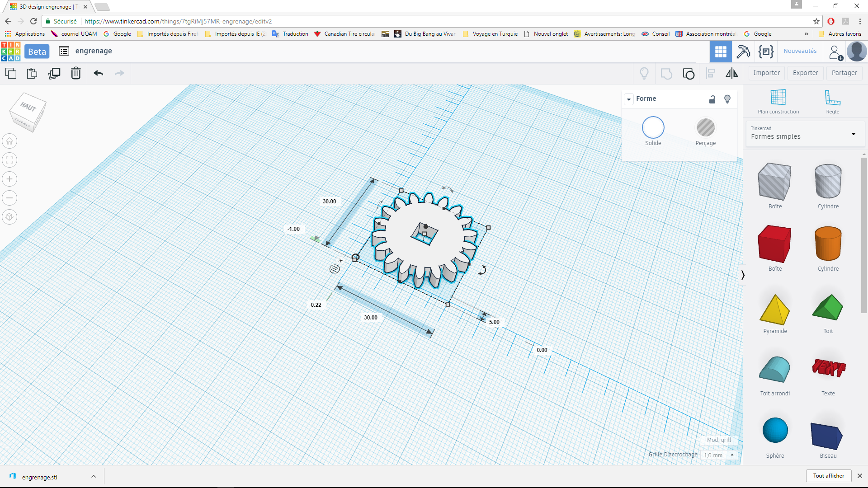Viewport: 868px width, 488px height.
Task: Click the Undo arrow
Action: tap(98, 73)
